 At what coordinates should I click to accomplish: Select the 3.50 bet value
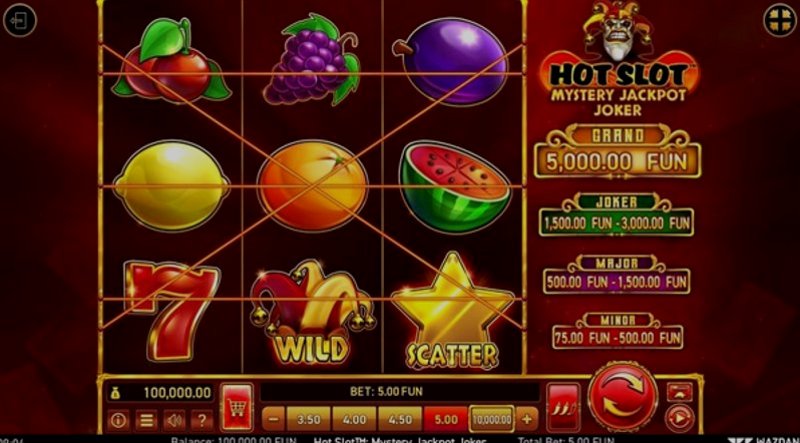309,419
